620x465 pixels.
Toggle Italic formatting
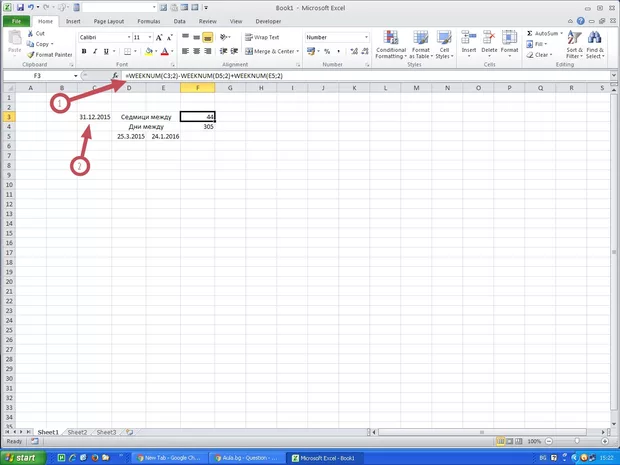[95, 51]
